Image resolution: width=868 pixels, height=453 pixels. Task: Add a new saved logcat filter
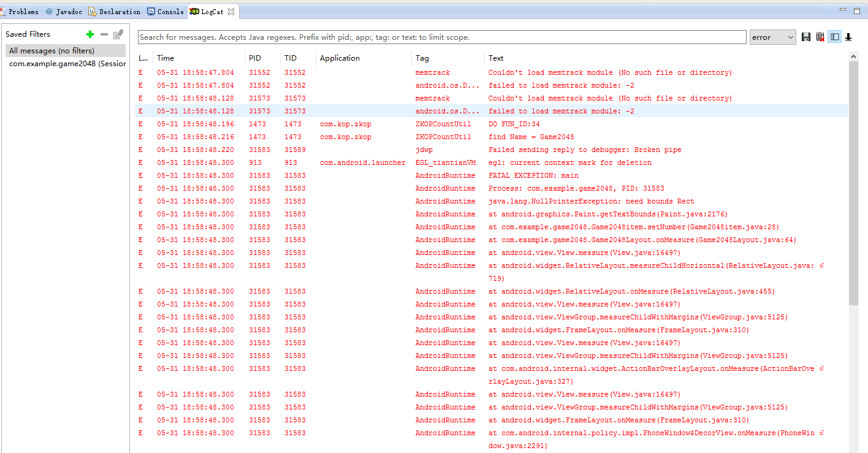(x=90, y=34)
